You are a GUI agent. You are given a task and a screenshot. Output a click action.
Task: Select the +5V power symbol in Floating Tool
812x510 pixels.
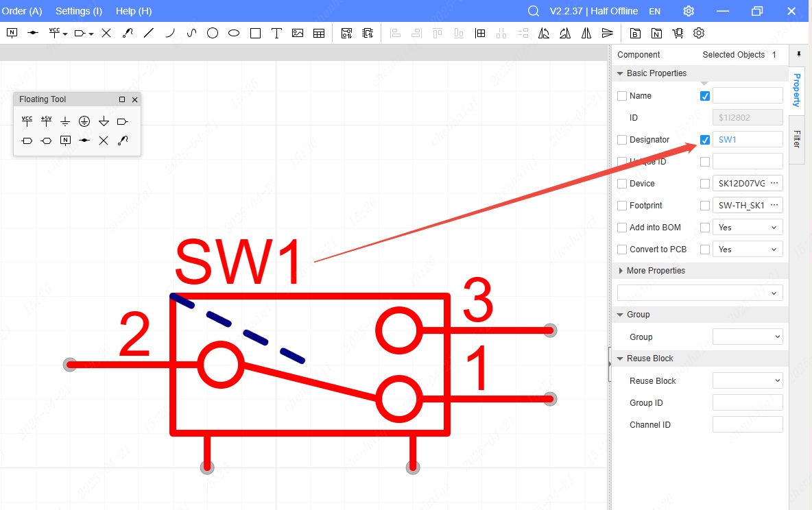46,121
